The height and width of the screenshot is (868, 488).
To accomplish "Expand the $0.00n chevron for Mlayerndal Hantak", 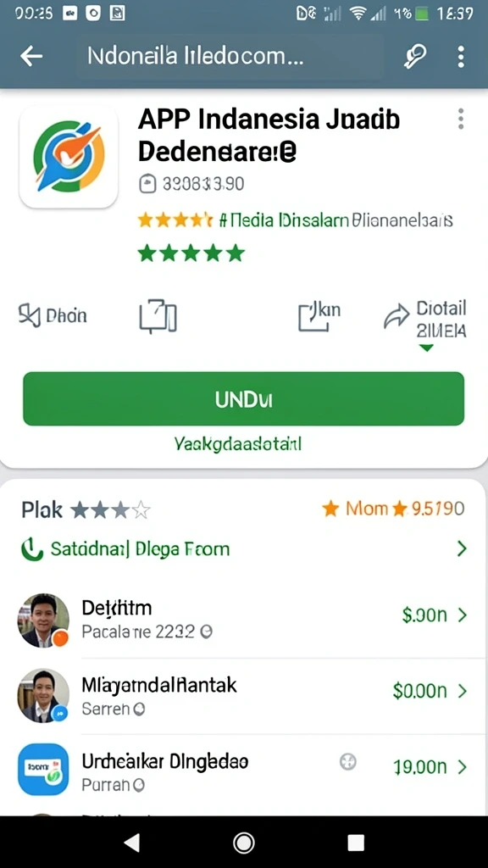I will coord(462,691).
